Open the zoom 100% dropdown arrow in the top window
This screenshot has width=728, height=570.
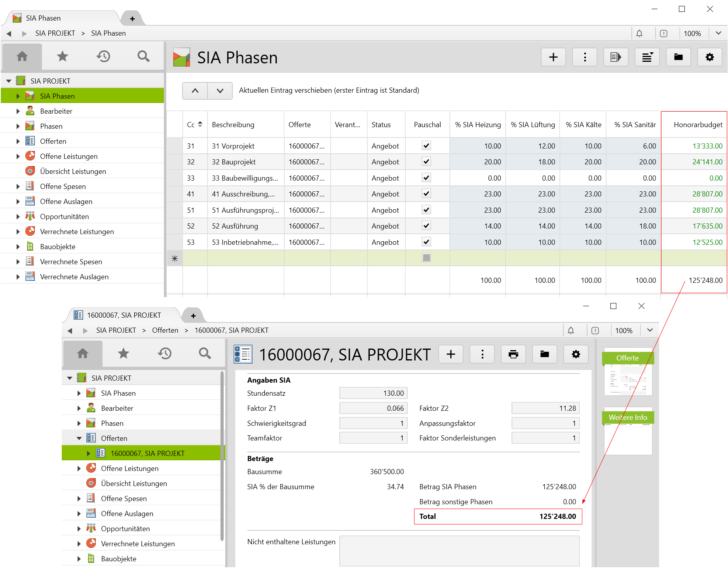click(x=718, y=33)
